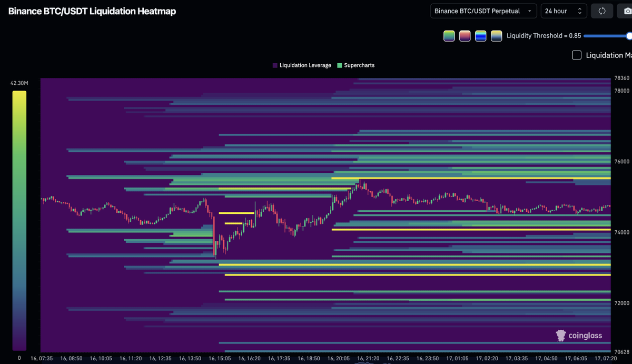Click the 16, 21:20 time axis label

(368, 358)
